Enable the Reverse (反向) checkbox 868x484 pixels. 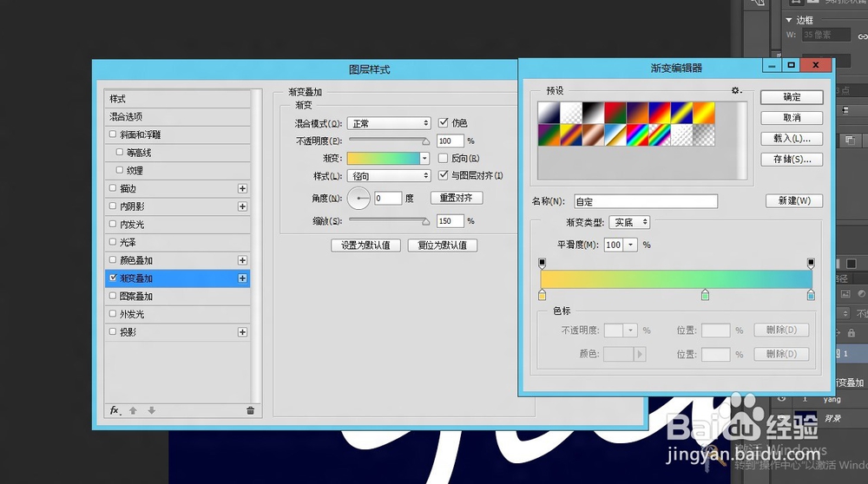click(x=443, y=158)
